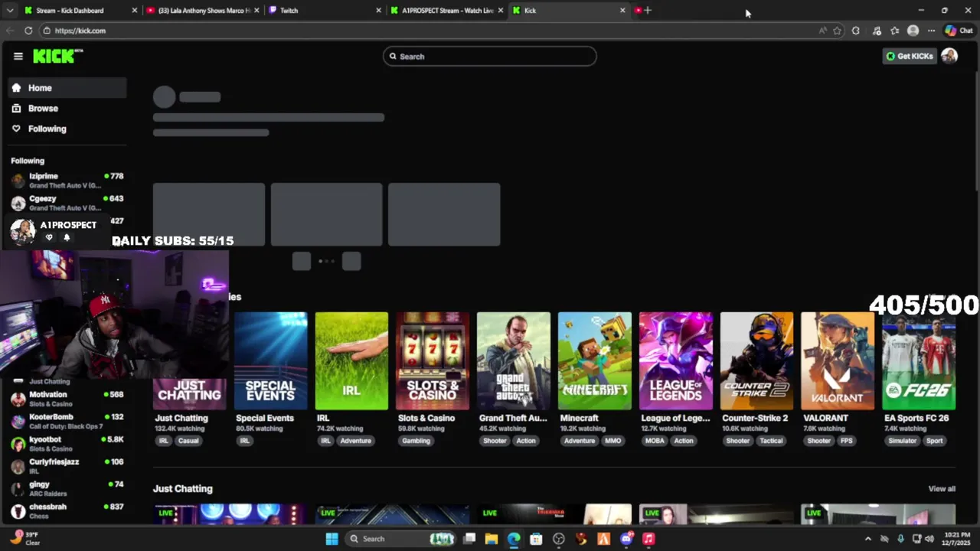980x551 pixels.
Task: Open Discord from taskbar
Action: coord(626,539)
